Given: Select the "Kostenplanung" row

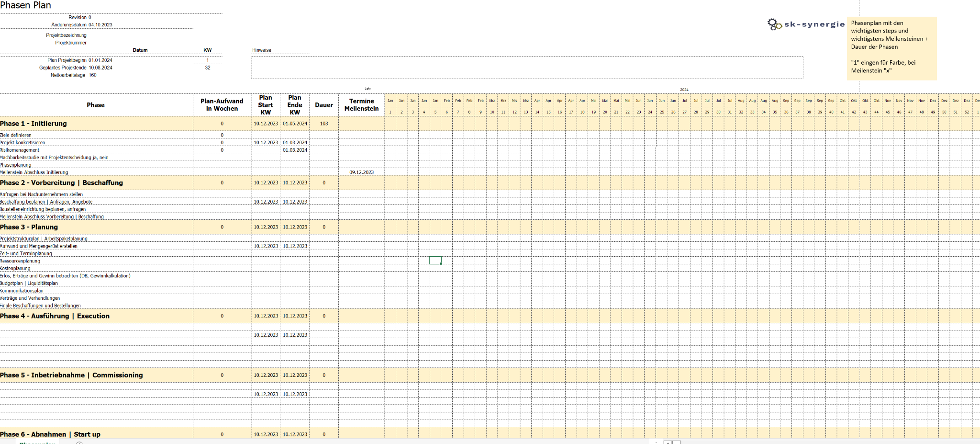Looking at the screenshot, I should click(15, 268).
